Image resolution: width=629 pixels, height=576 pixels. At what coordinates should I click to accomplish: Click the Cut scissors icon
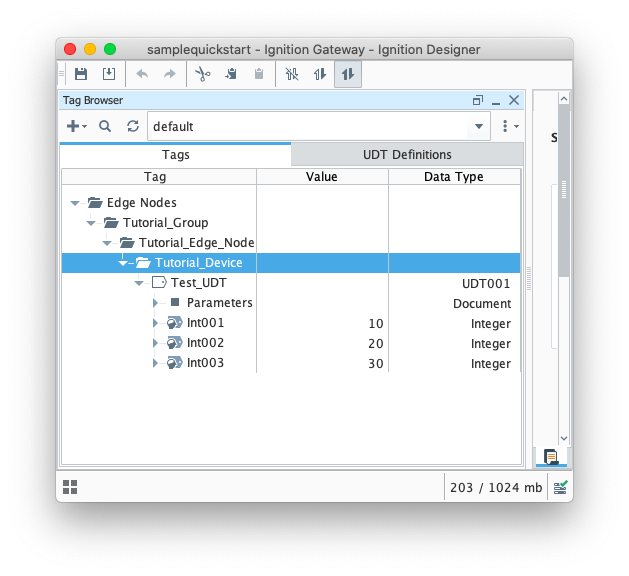pos(202,74)
